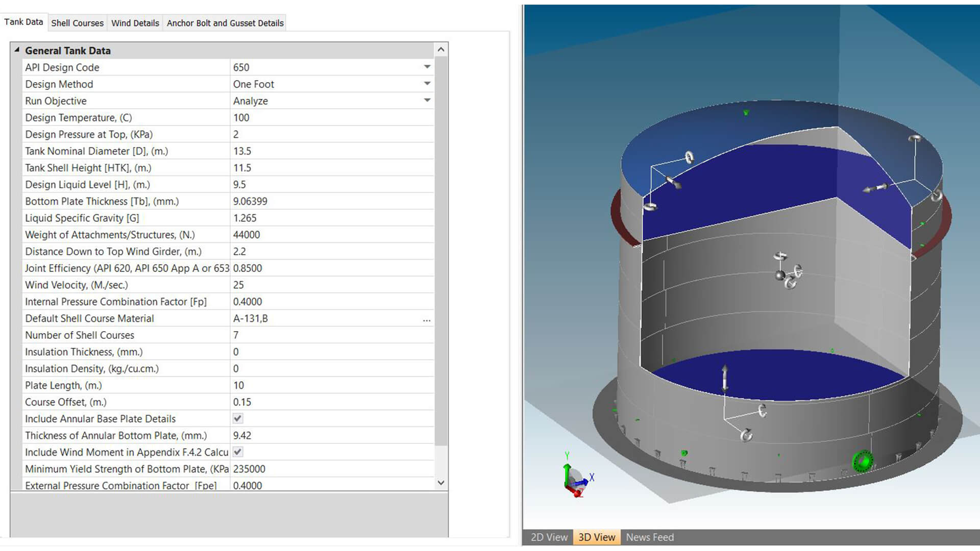Click the scroll down arrow in tank data panel
This screenshot has height=551, width=980.
[x=441, y=483]
